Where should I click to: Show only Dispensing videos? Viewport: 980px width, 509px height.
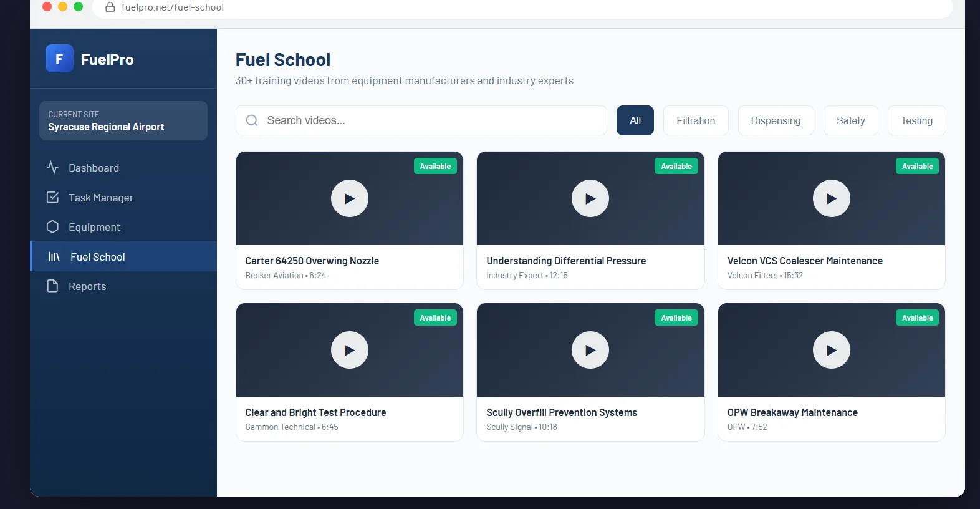coord(776,120)
